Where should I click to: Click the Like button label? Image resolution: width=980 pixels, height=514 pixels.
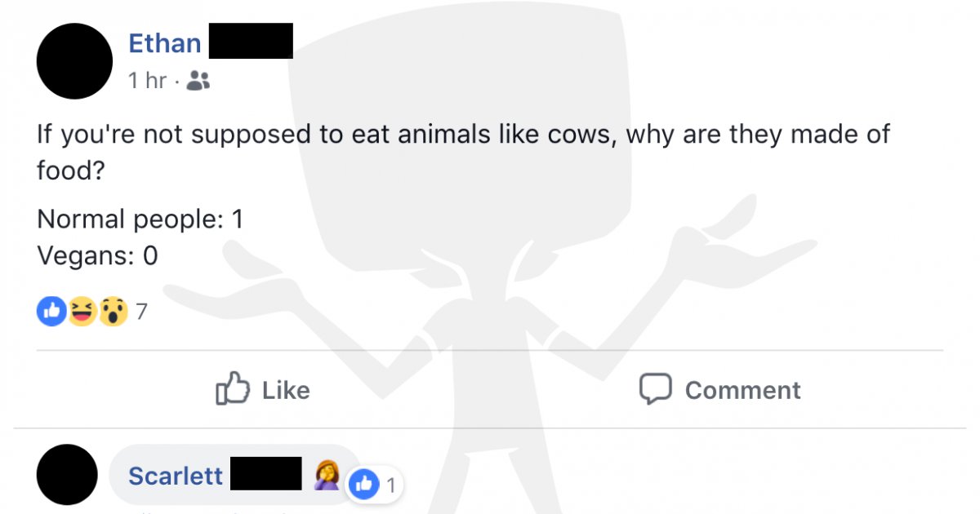(286, 390)
